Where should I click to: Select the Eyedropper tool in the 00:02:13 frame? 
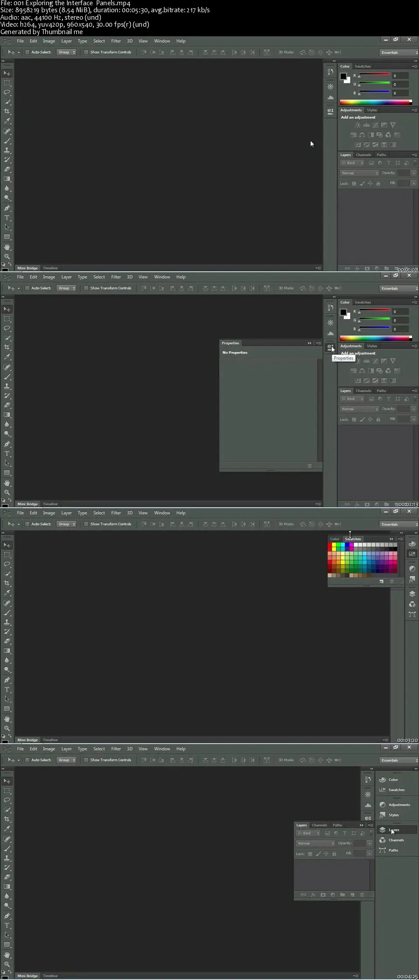pyautogui.click(x=7, y=357)
